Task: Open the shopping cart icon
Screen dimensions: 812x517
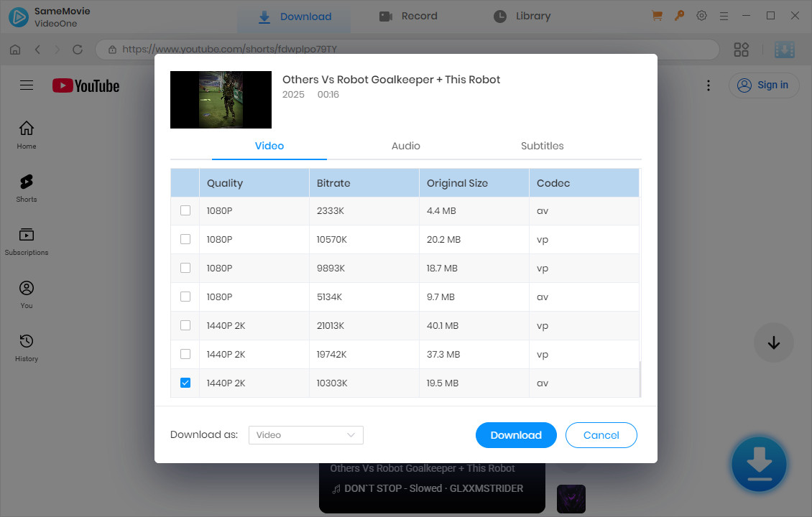Action: pyautogui.click(x=658, y=16)
